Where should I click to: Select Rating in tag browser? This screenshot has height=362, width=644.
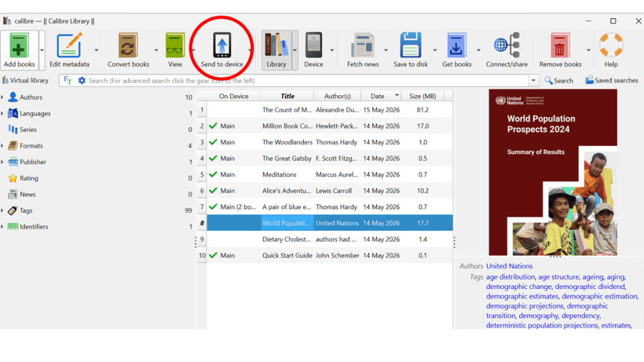click(29, 178)
